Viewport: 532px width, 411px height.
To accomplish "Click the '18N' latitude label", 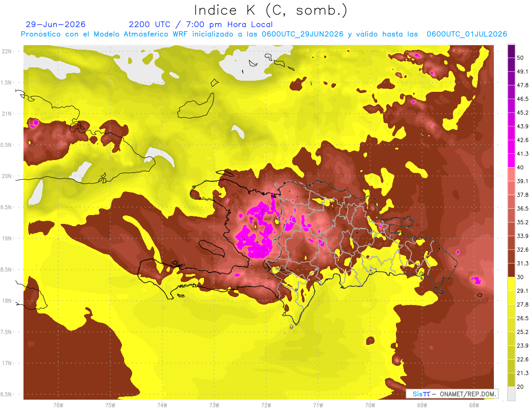I will (x=7, y=301).
